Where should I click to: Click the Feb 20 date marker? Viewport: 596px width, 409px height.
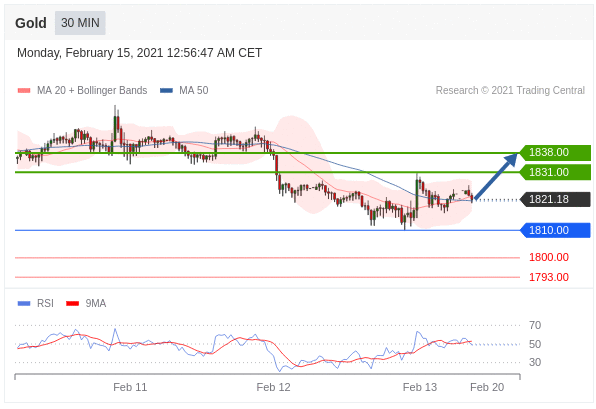[487, 387]
